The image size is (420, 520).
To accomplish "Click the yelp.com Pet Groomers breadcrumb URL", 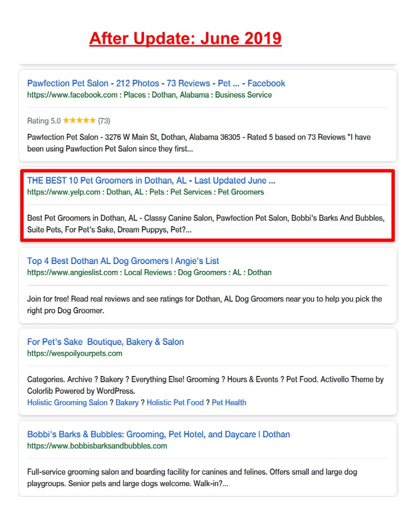I will [146, 192].
